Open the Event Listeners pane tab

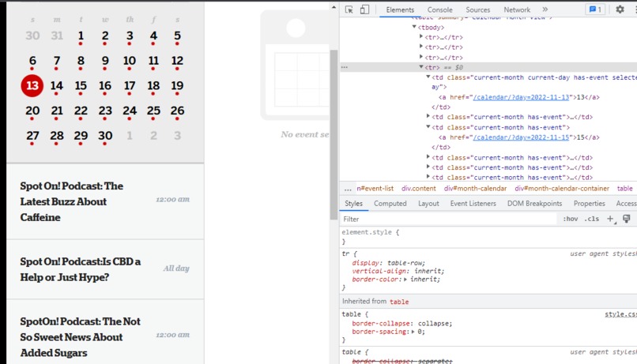(x=473, y=204)
